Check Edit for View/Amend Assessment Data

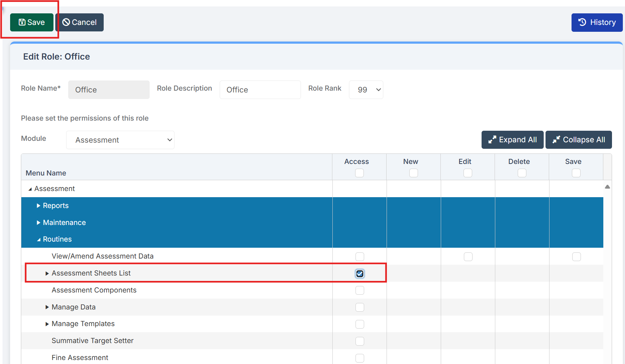pyautogui.click(x=468, y=257)
